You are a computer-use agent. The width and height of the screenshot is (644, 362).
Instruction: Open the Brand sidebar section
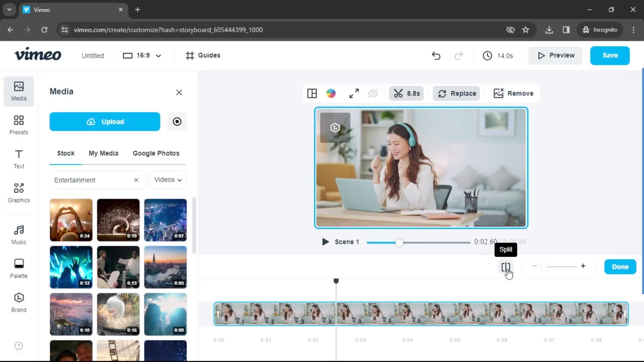click(x=19, y=302)
